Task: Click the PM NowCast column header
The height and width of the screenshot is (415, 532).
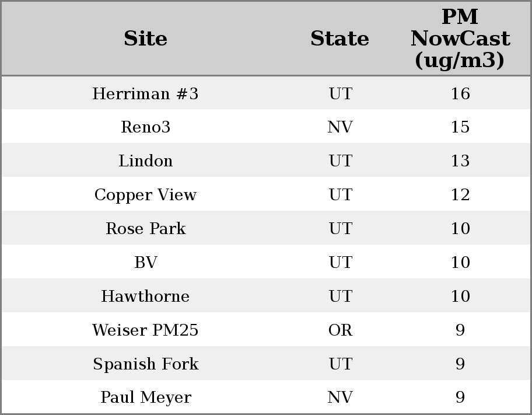Action: [460, 39]
